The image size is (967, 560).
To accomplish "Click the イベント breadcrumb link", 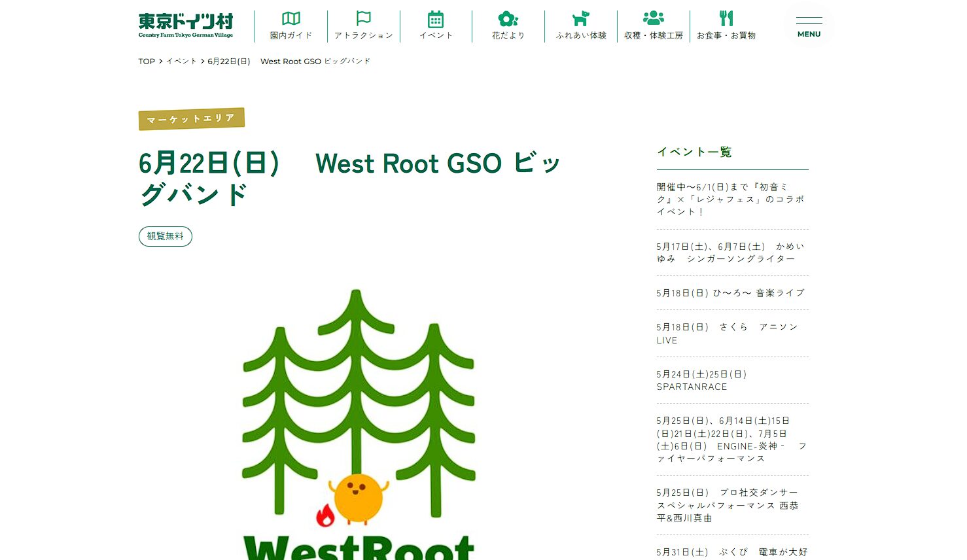I will pyautogui.click(x=181, y=61).
